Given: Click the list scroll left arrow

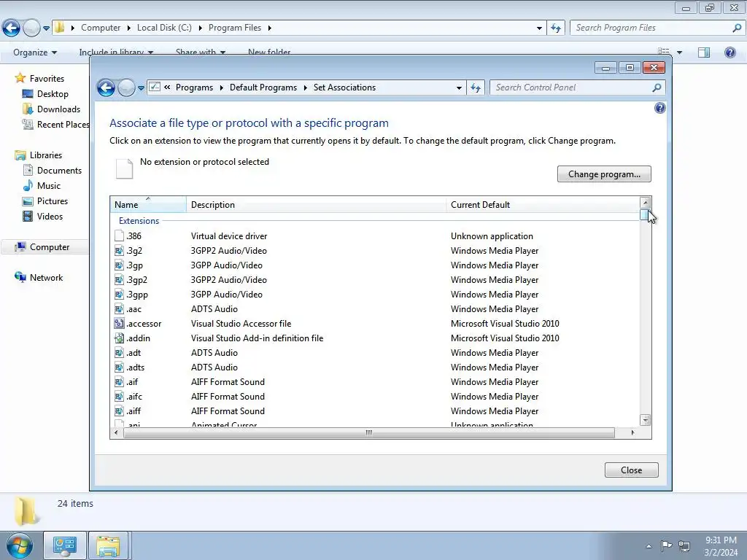Looking at the screenshot, I should coord(116,433).
